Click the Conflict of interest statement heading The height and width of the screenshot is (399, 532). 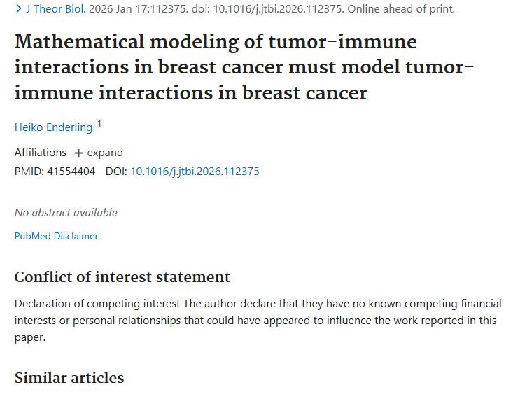pyautogui.click(x=122, y=276)
